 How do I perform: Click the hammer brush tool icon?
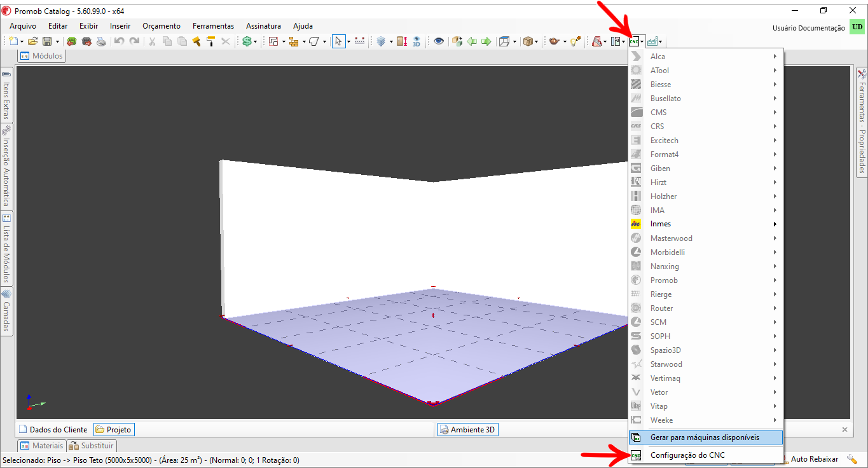[196, 41]
